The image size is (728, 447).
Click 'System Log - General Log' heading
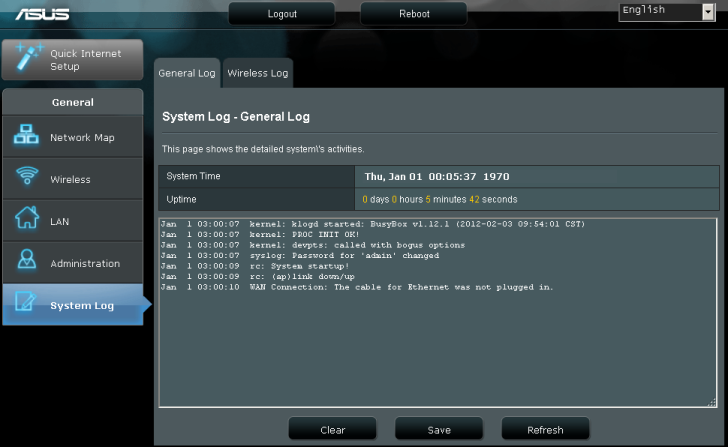[x=236, y=117]
